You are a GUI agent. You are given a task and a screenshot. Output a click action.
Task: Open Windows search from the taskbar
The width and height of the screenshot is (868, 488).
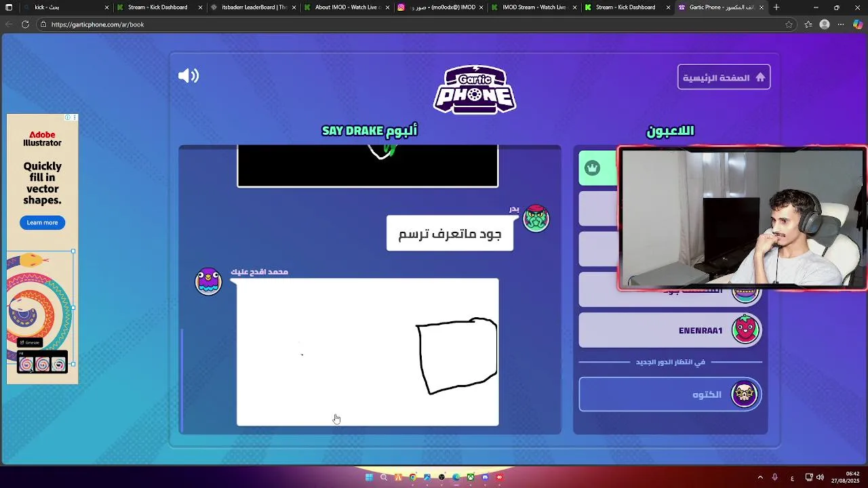[x=384, y=477]
